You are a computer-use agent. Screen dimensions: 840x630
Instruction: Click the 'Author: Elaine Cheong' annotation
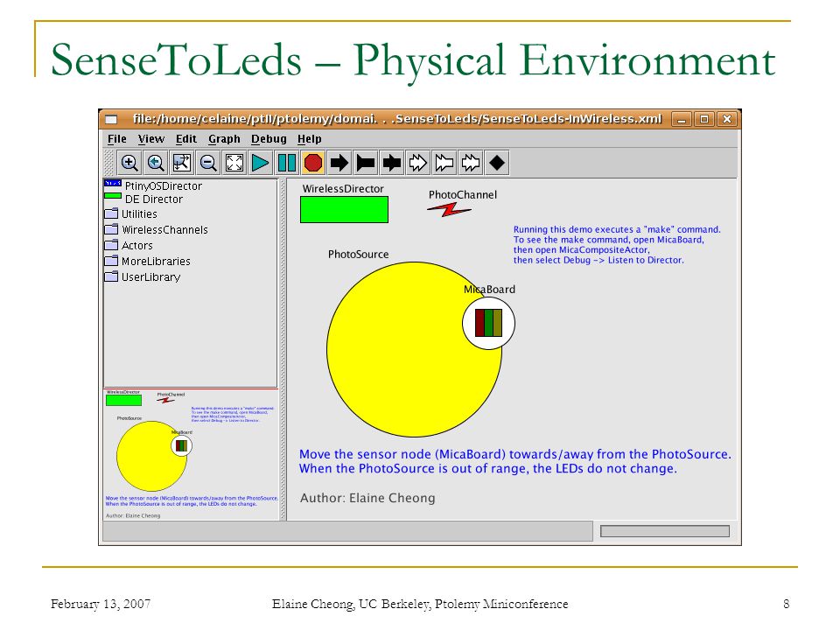point(367,498)
